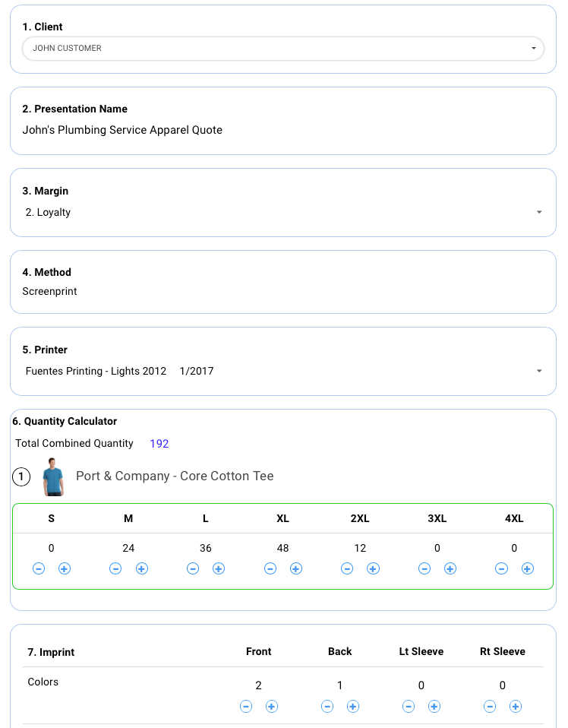Increase Lt Sleeve imprint colors
The height and width of the screenshot is (728, 568).
(434, 707)
